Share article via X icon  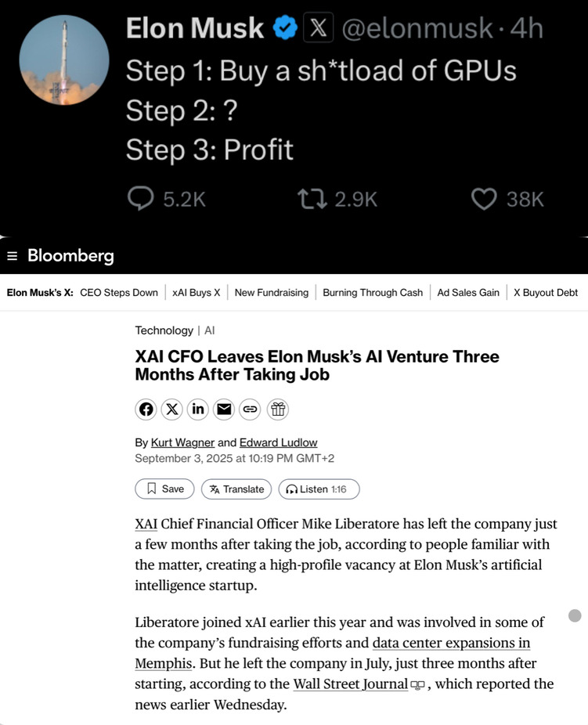[x=172, y=409]
